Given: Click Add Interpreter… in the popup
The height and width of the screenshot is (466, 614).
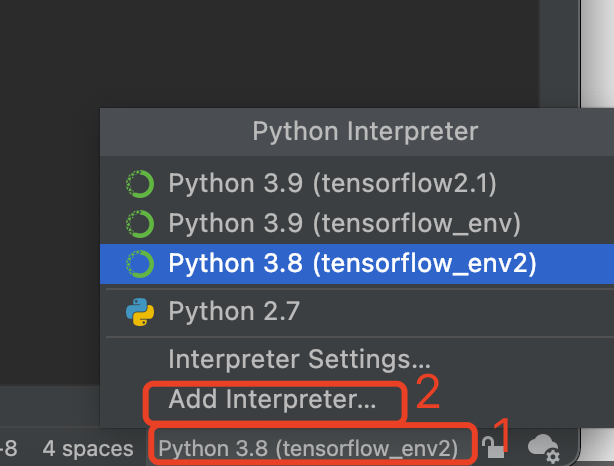Looking at the screenshot, I should 272,400.
